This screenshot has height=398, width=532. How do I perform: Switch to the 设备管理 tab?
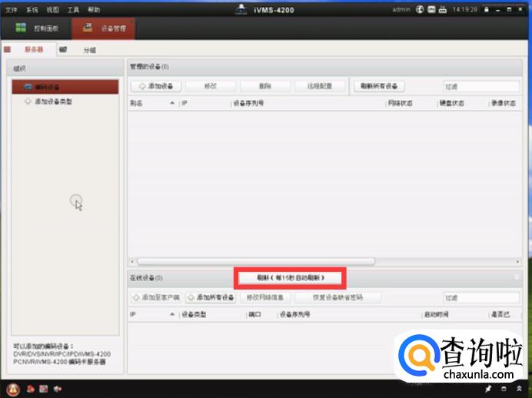104,28
